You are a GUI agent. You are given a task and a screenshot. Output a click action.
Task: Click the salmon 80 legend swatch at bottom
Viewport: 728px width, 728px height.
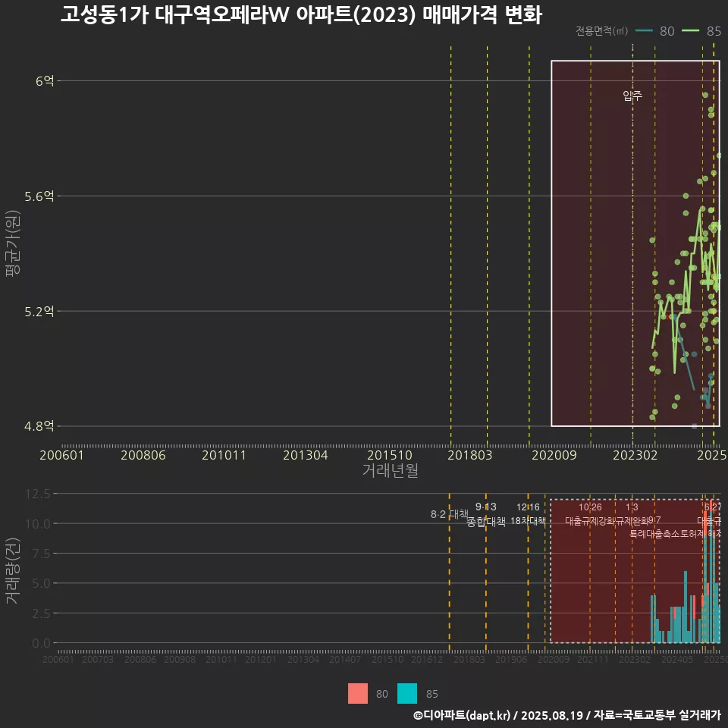pyautogui.click(x=357, y=694)
